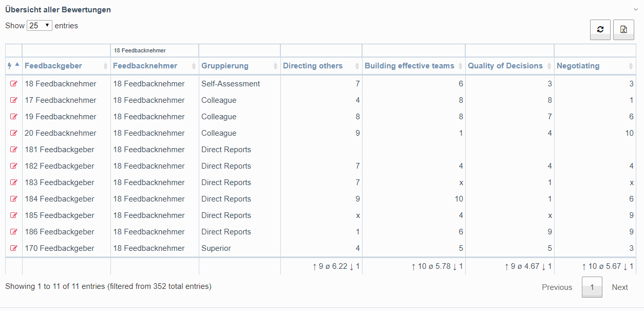Screen dimensions: 644x311
Task: Click edit icon beside 184 Feedbackgeber
Action: pos(14,199)
